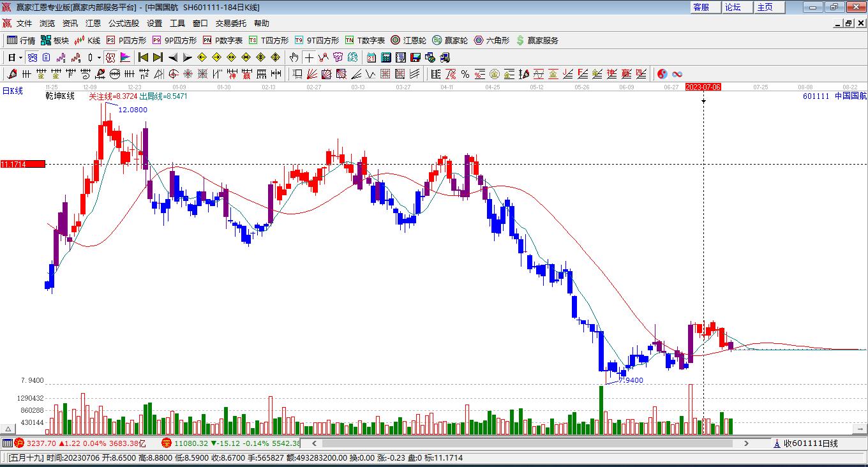This screenshot has width=868, height=467.
Task: Open the 文件 menu
Action: tap(24, 24)
